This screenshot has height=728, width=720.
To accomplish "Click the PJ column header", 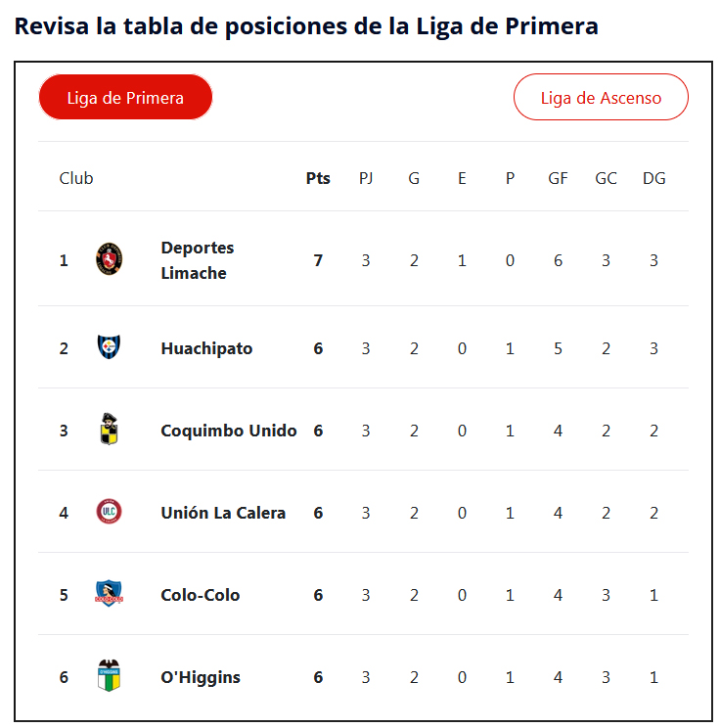I will pos(366,178).
